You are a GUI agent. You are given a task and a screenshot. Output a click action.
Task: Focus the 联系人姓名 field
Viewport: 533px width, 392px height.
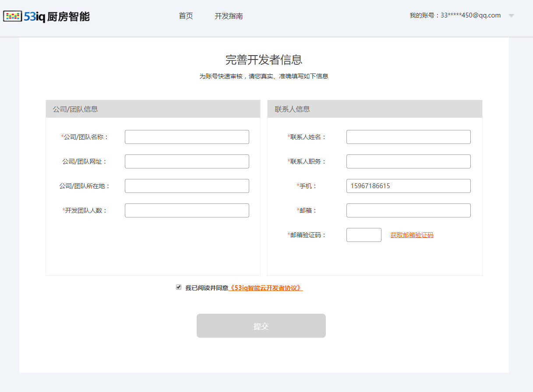pos(408,137)
